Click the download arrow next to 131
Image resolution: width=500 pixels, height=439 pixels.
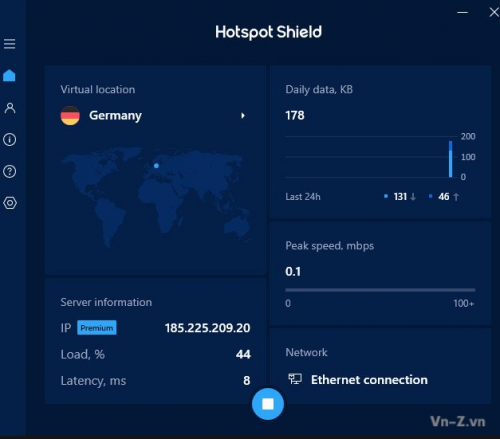413,197
